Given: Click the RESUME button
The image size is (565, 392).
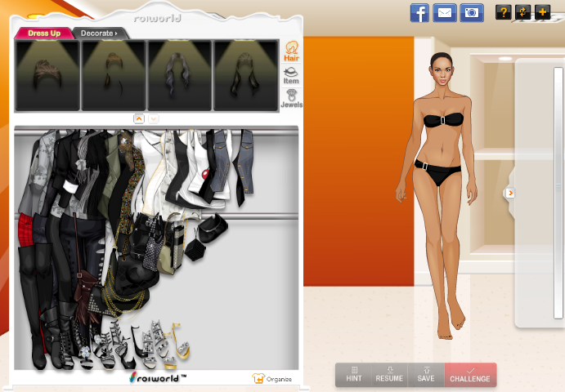Looking at the screenshot, I should point(389,375).
